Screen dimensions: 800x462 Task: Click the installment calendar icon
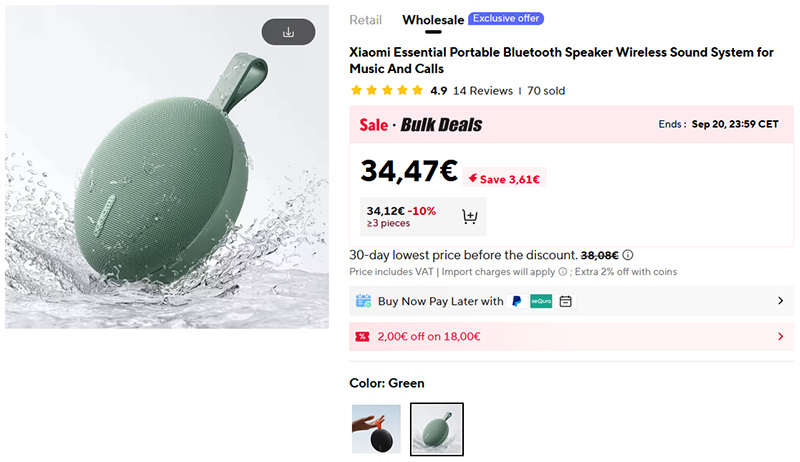tap(565, 301)
